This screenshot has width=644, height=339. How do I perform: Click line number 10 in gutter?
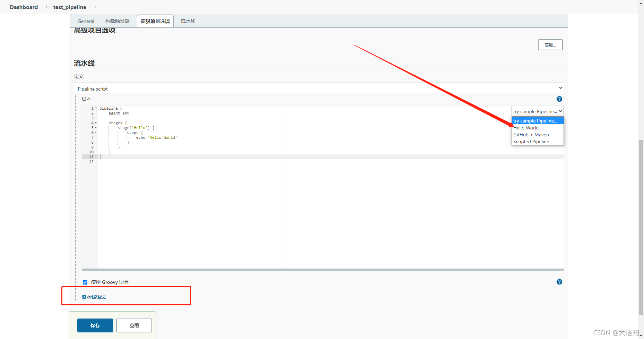pos(91,152)
